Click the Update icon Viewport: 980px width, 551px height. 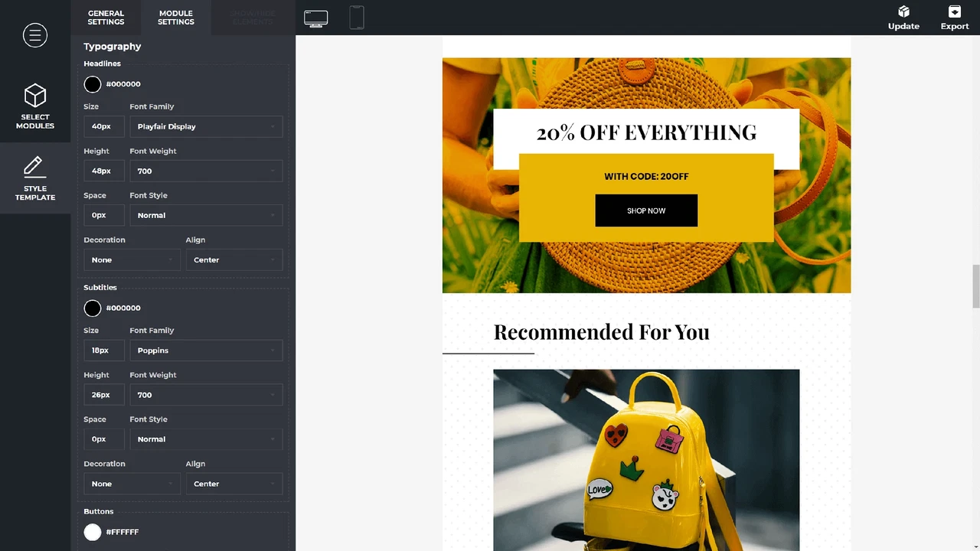903,12
